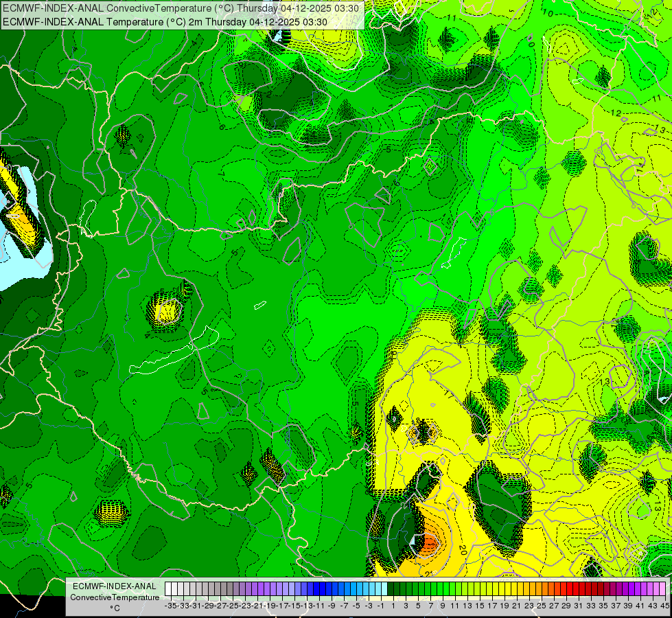Image resolution: width=672 pixels, height=618 pixels.
Task: Click the 21 legend value in the color bar
Action: 516,606
